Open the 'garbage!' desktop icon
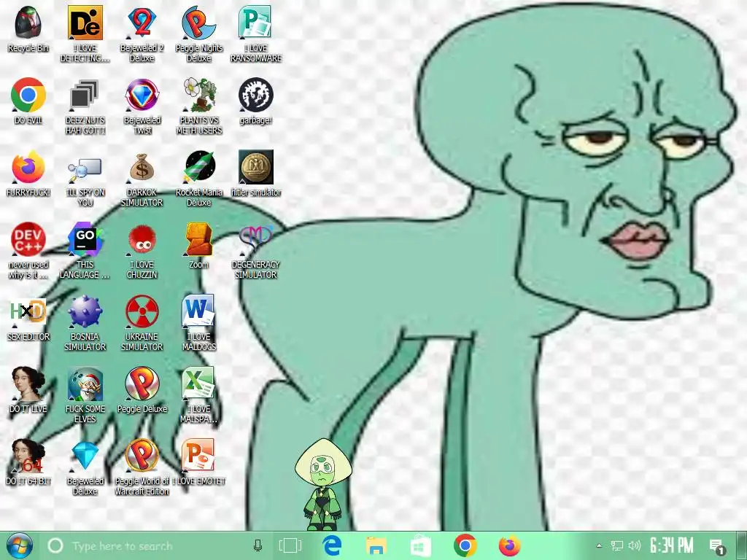 tap(256, 95)
